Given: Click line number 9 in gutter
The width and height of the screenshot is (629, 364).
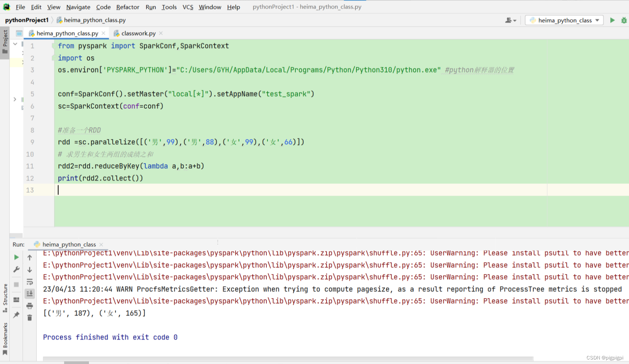Looking at the screenshot, I should pyautogui.click(x=32, y=142).
